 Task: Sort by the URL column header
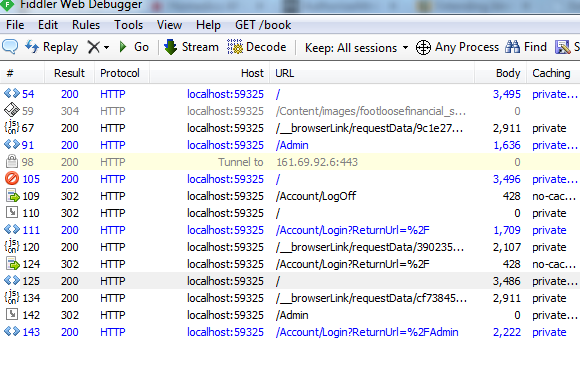pyautogui.click(x=372, y=73)
